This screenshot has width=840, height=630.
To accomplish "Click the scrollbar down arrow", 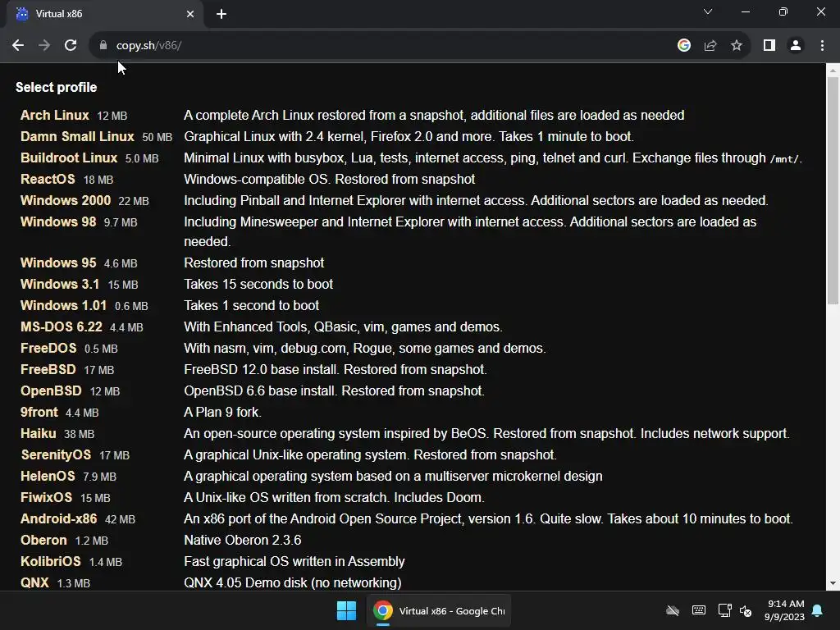I will pos(833,584).
